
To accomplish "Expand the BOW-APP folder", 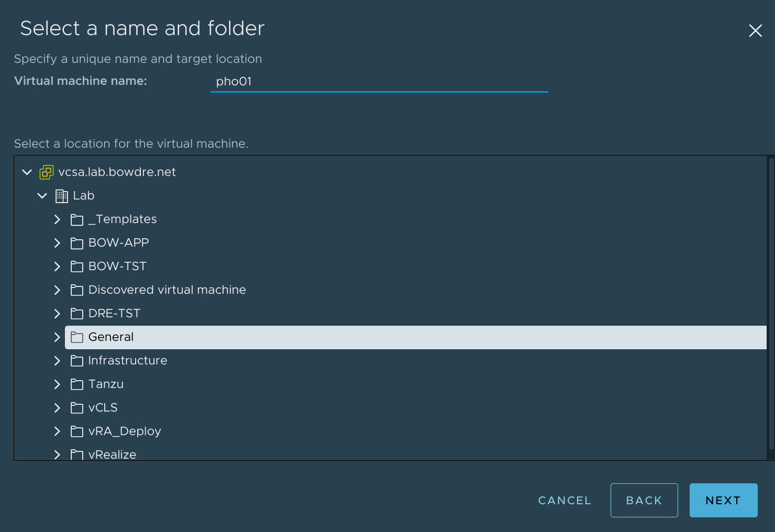I will [x=57, y=243].
